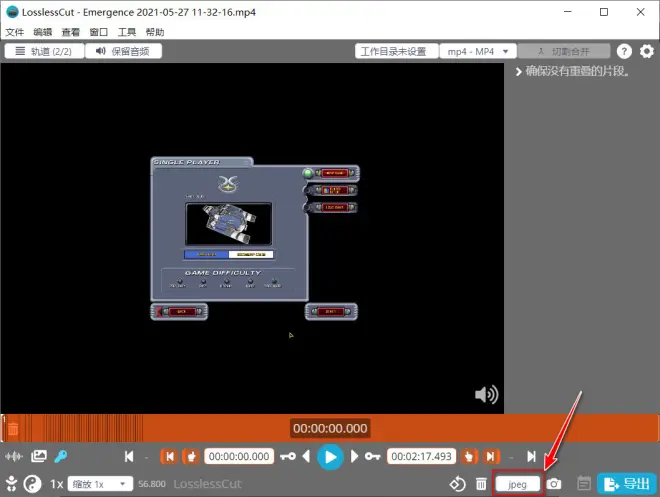
Task: Click the timeline at 00:00:00.000
Action: click(330, 428)
